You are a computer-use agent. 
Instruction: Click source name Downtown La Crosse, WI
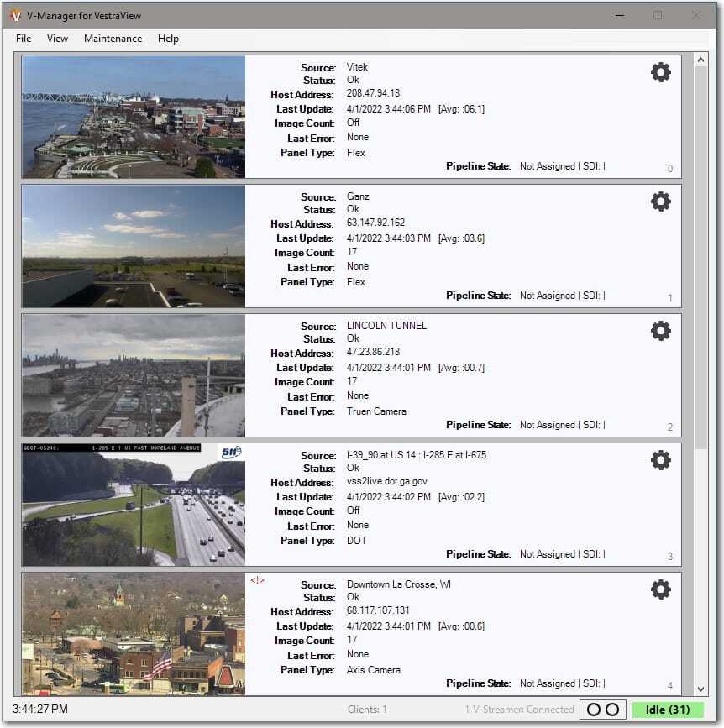pos(398,584)
